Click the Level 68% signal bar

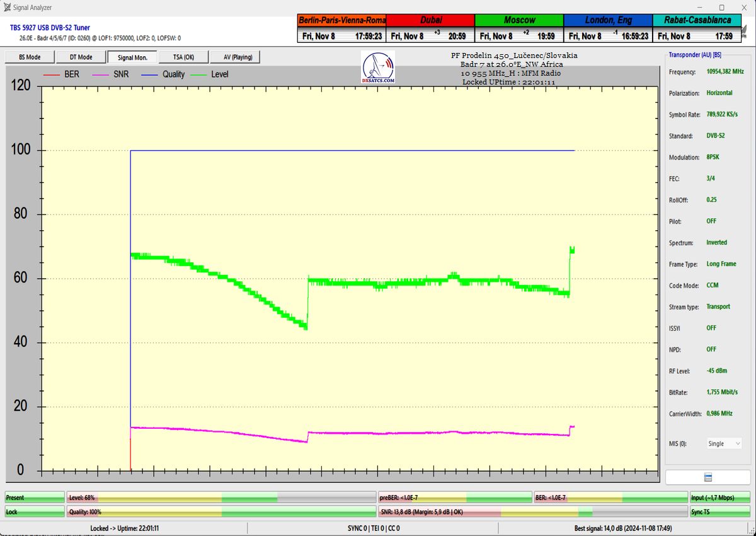[x=221, y=498]
